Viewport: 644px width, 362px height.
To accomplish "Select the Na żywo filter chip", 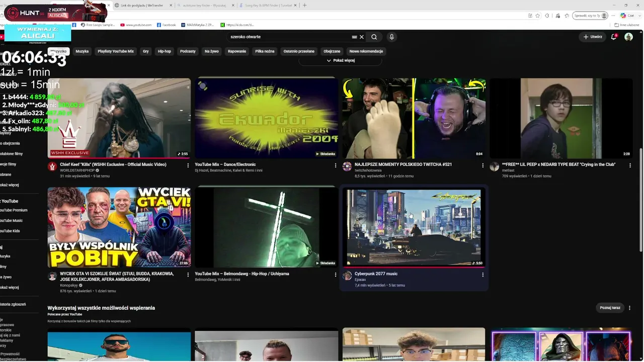I will 212,51.
